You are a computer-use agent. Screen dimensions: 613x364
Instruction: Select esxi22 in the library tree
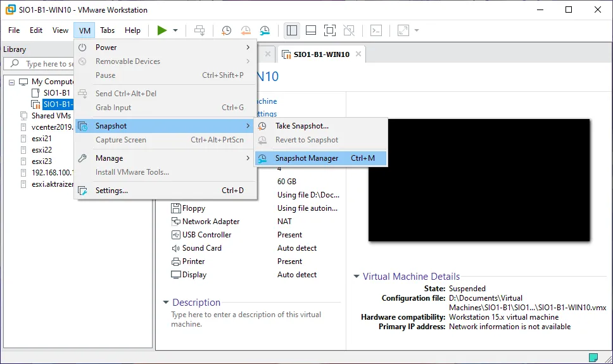click(42, 150)
